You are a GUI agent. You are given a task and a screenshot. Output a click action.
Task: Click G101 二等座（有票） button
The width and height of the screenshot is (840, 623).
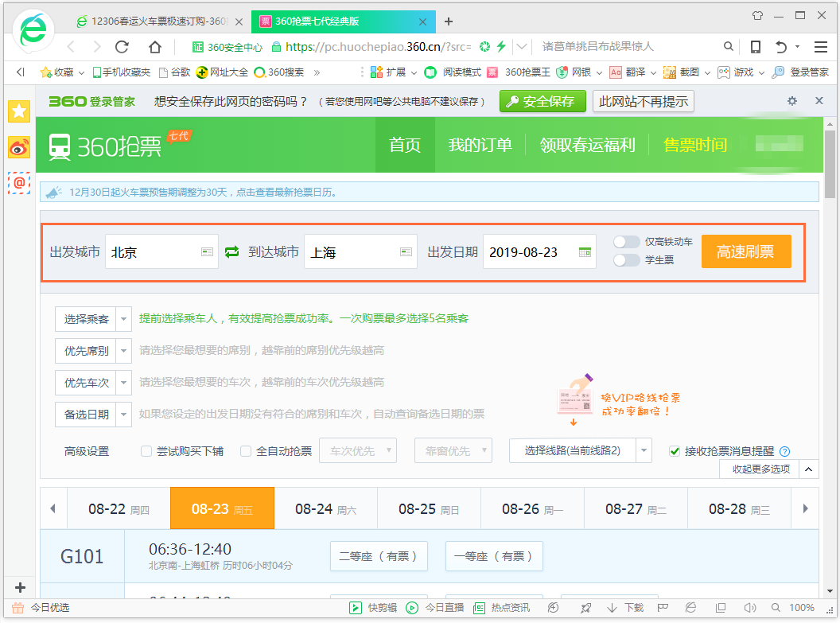click(x=379, y=556)
